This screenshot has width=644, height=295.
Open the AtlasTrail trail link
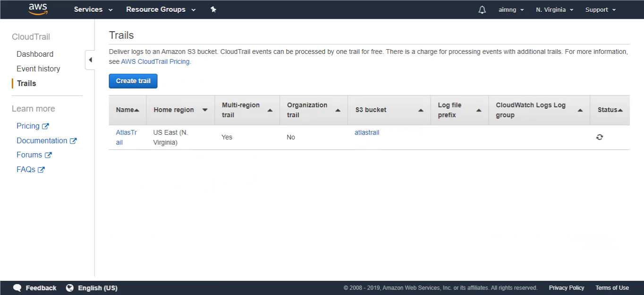click(x=127, y=137)
